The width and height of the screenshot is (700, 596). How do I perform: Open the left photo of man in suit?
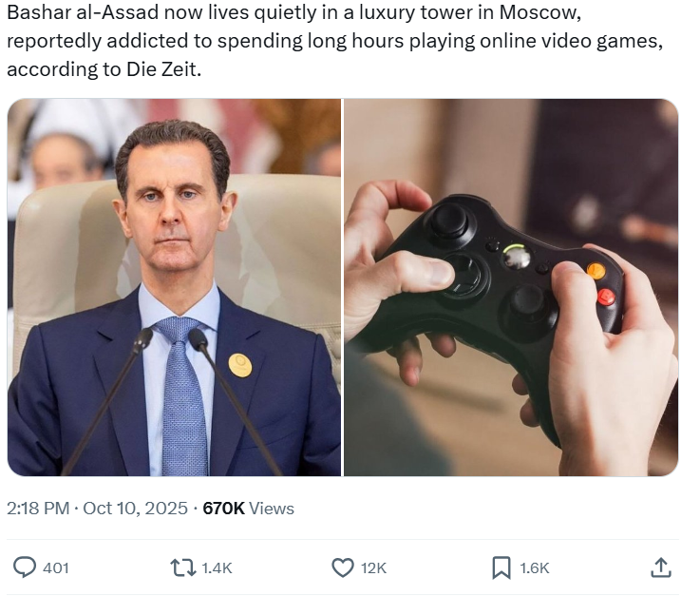coord(174,287)
